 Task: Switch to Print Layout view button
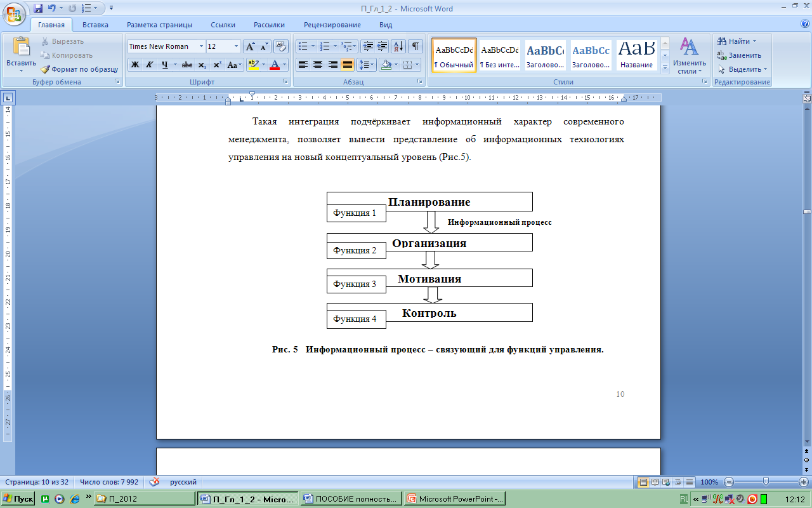[643, 482]
